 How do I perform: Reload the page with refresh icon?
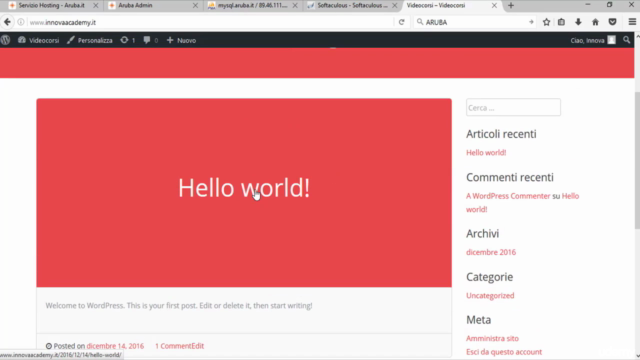(402, 22)
